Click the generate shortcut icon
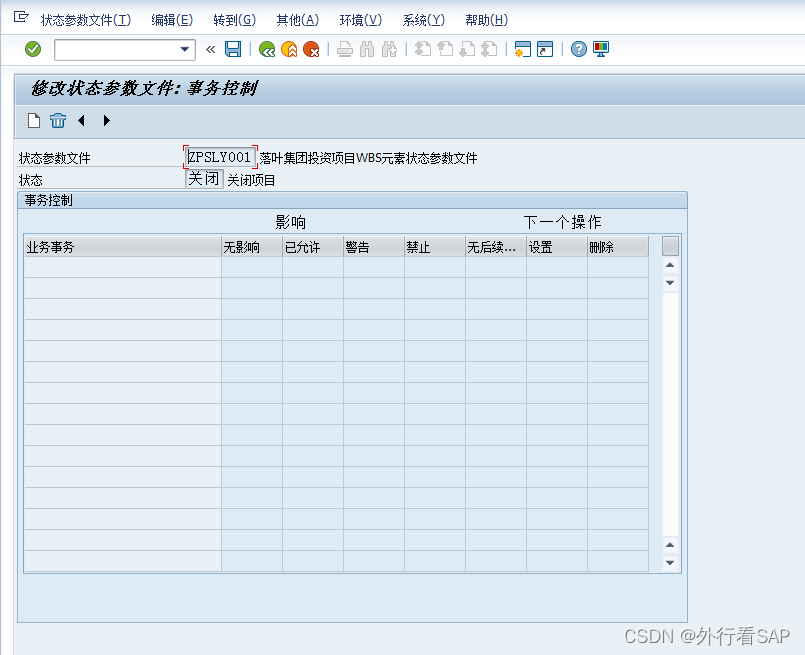This screenshot has width=805, height=655. point(545,49)
